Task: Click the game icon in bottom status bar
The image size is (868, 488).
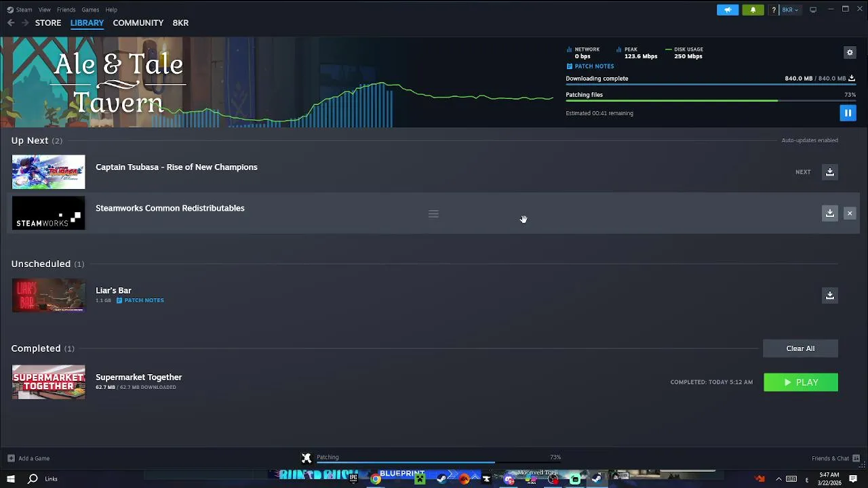Action: [307, 458]
